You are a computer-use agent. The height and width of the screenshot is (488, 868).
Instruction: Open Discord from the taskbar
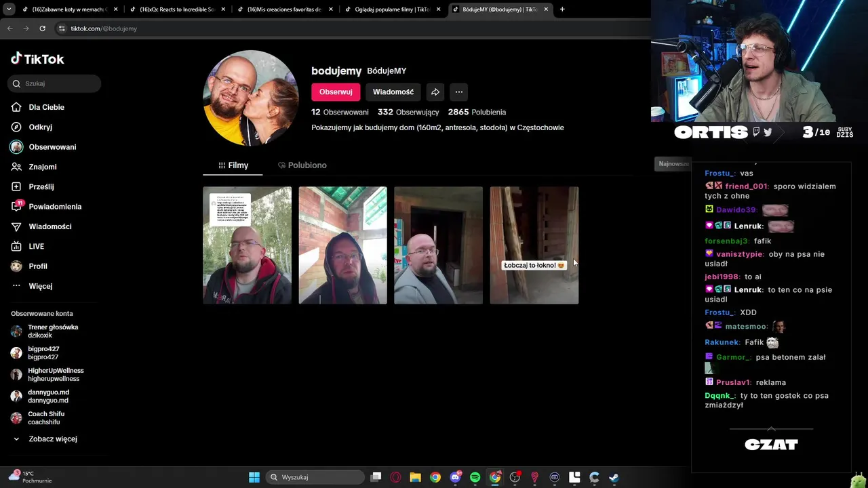pyautogui.click(x=456, y=477)
